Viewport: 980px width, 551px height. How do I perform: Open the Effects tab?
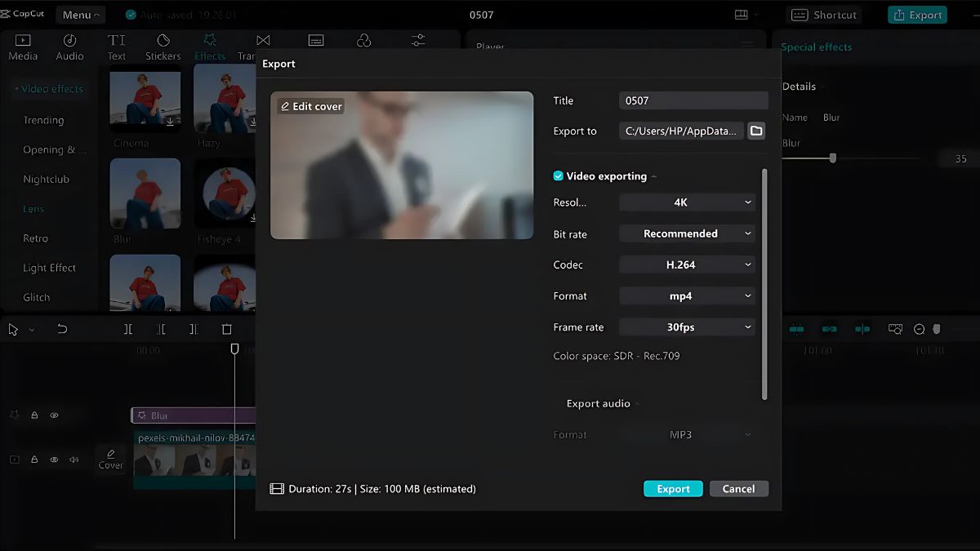210,47
